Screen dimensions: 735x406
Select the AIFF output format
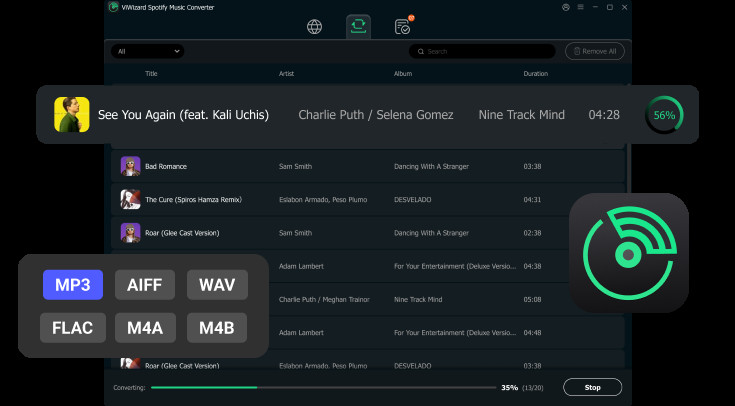tap(145, 285)
